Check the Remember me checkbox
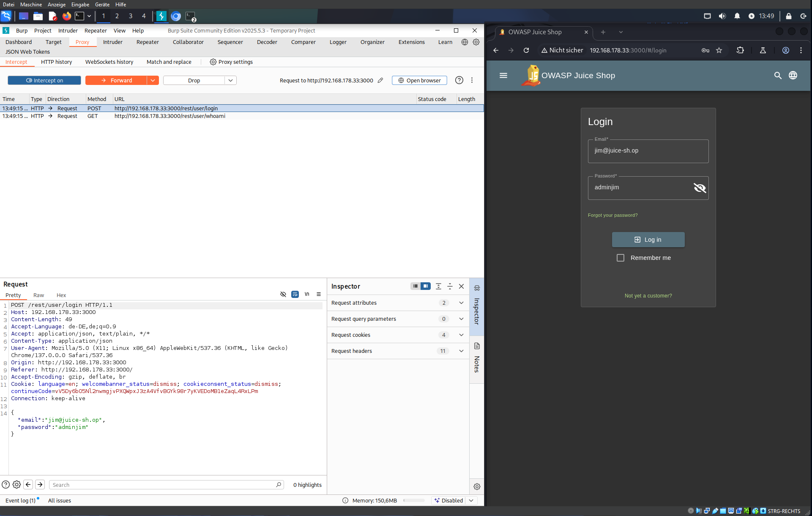Image resolution: width=812 pixels, height=516 pixels. (620, 258)
